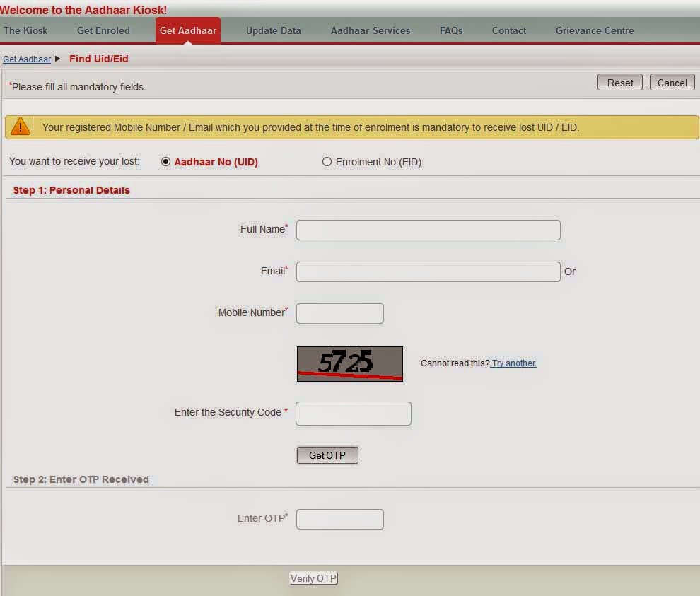Click the captcha image 5725
The image size is (700, 596).
click(350, 364)
